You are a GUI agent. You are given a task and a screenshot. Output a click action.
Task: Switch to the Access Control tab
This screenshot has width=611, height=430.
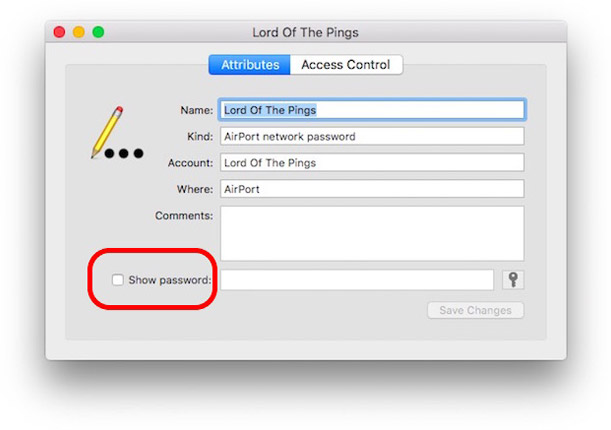pyautogui.click(x=346, y=65)
